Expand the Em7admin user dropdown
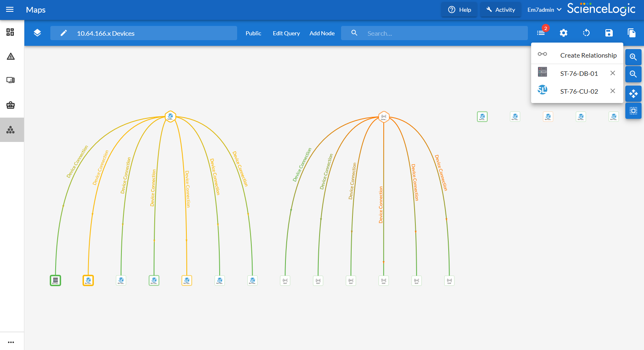This screenshot has height=350, width=644. tap(544, 10)
